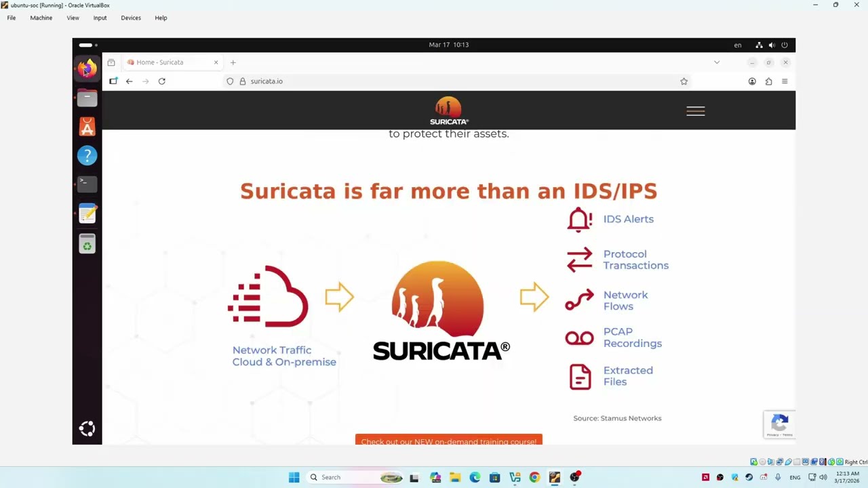Screen dimensions: 868x488
Task: Click the Network Flows curve icon
Action: 580,300
